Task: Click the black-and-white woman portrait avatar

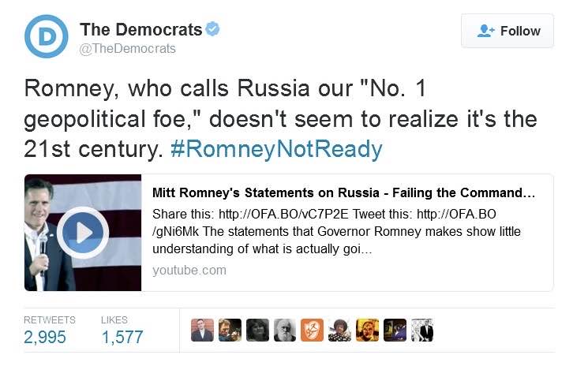Action: (257, 330)
